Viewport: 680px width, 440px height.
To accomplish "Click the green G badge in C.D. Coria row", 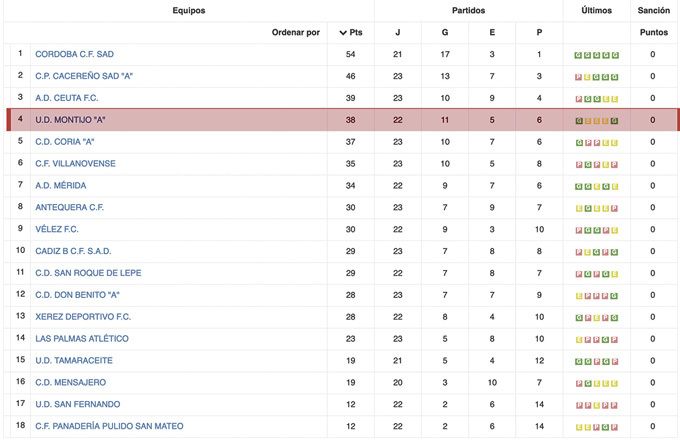I will [578, 142].
